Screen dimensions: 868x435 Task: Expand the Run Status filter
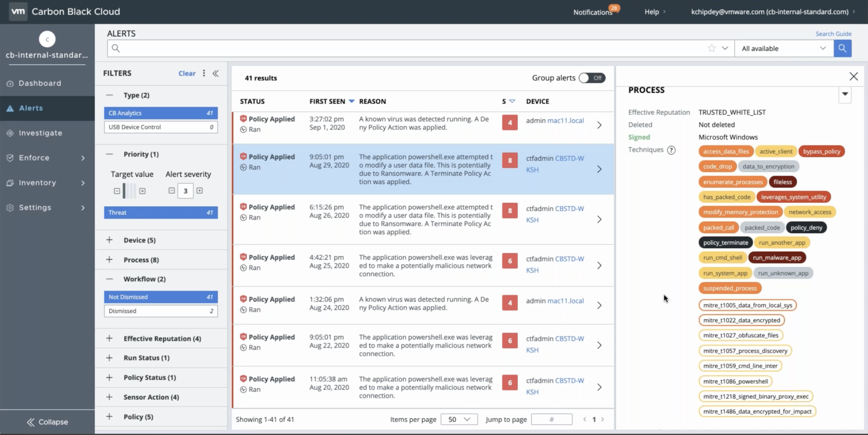tap(109, 358)
